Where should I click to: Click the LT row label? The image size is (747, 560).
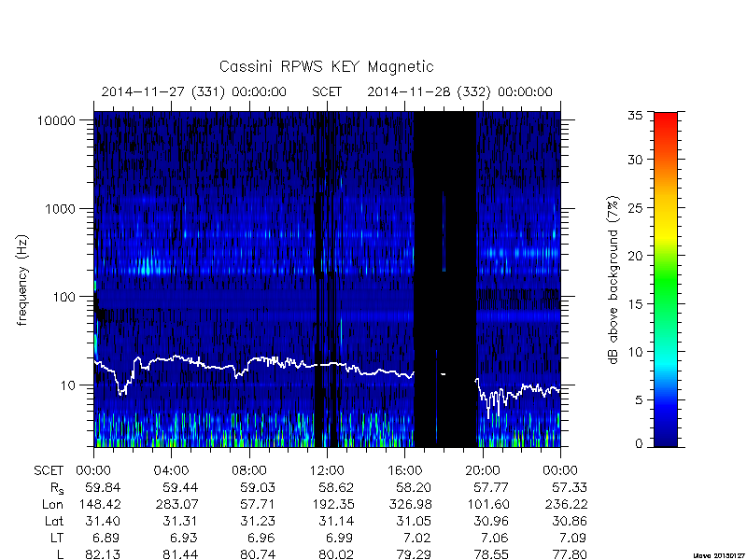pyautogui.click(x=57, y=538)
